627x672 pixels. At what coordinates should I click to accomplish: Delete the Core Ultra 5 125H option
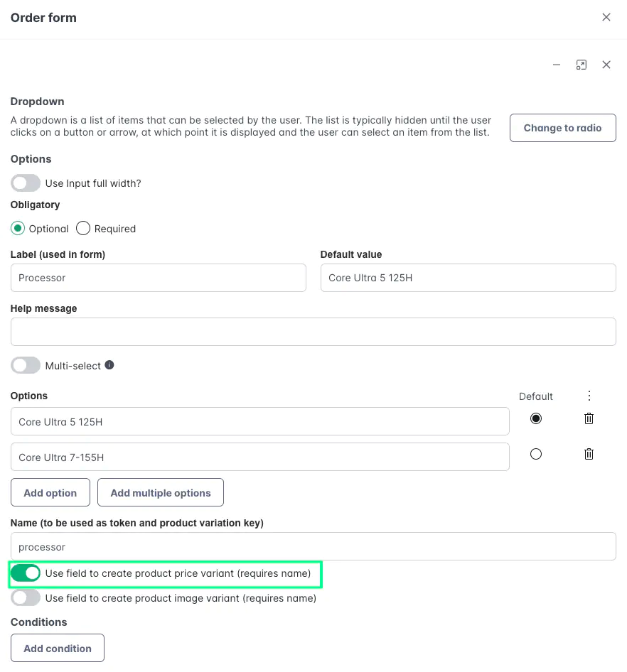589,418
